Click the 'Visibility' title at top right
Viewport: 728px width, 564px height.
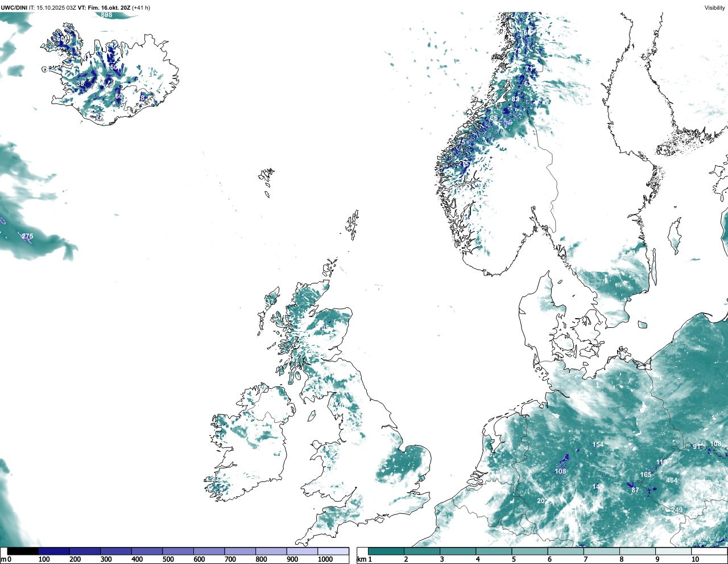[715, 7]
